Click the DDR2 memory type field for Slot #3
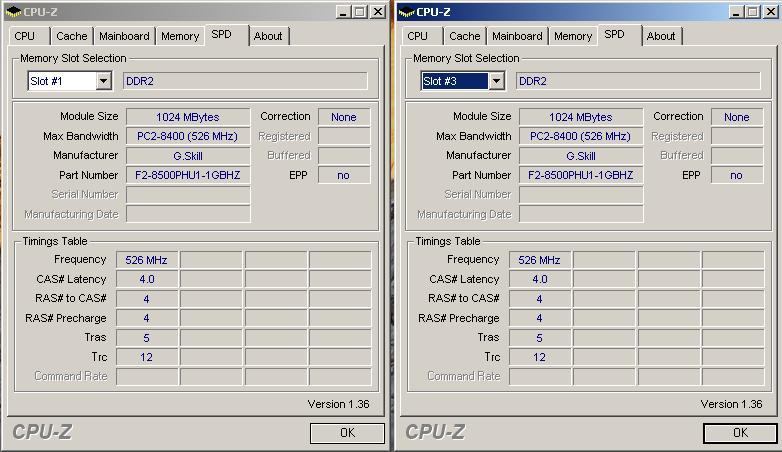The width and height of the screenshot is (782, 452). (638, 81)
